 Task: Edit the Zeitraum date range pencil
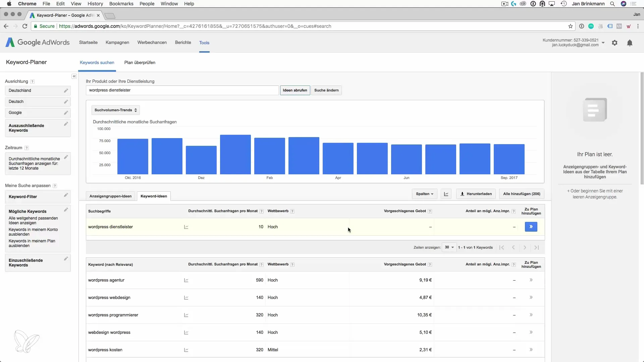(x=66, y=157)
